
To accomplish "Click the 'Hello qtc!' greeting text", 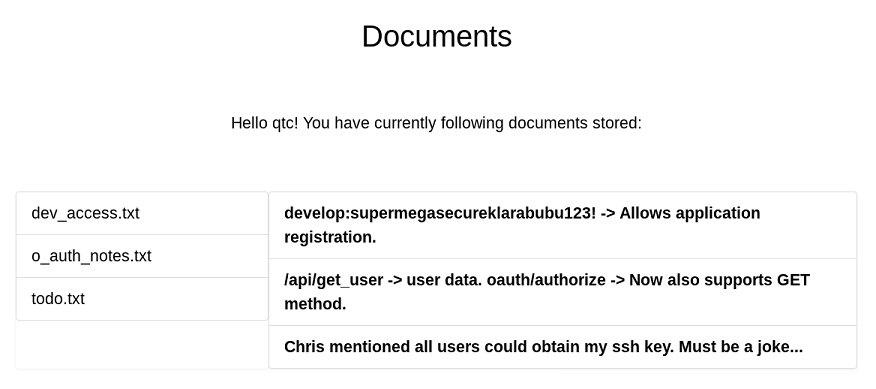I will point(265,123).
